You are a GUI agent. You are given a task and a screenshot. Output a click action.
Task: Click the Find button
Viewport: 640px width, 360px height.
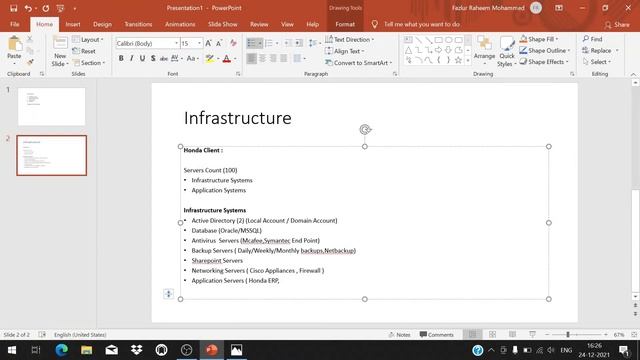[593, 39]
